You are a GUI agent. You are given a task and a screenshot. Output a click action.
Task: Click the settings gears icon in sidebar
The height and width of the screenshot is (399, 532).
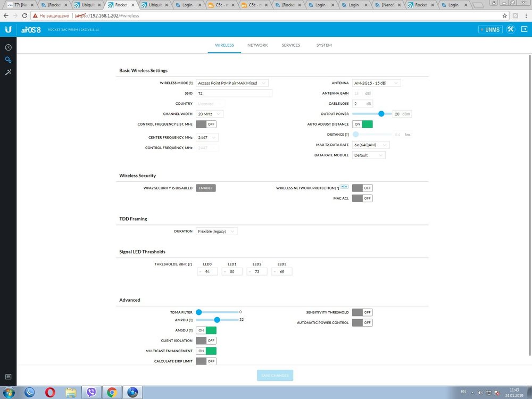click(8, 60)
